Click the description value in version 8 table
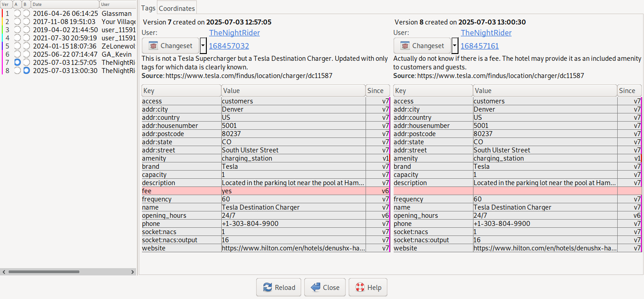The height and width of the screenshot is (299, 644). [545, 183]
